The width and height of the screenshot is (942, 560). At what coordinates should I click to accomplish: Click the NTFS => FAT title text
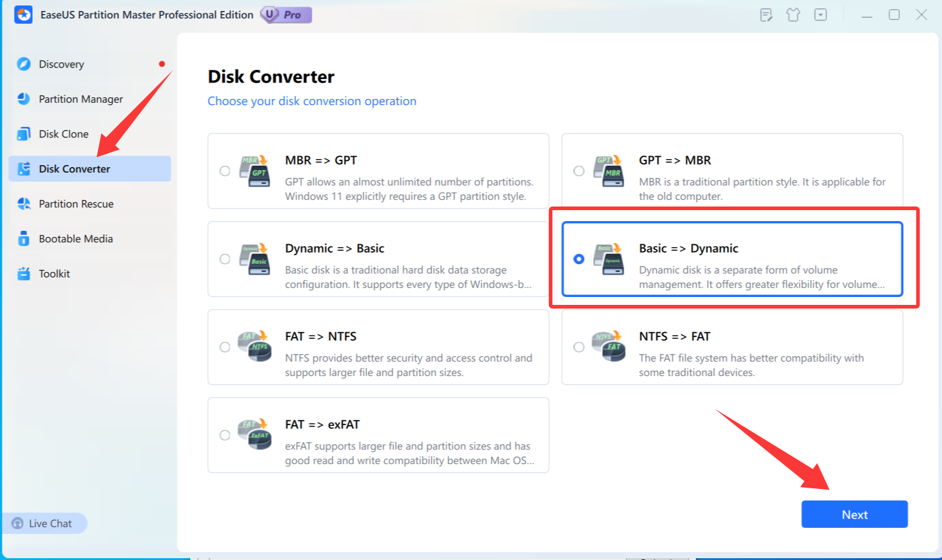point(675,336)
